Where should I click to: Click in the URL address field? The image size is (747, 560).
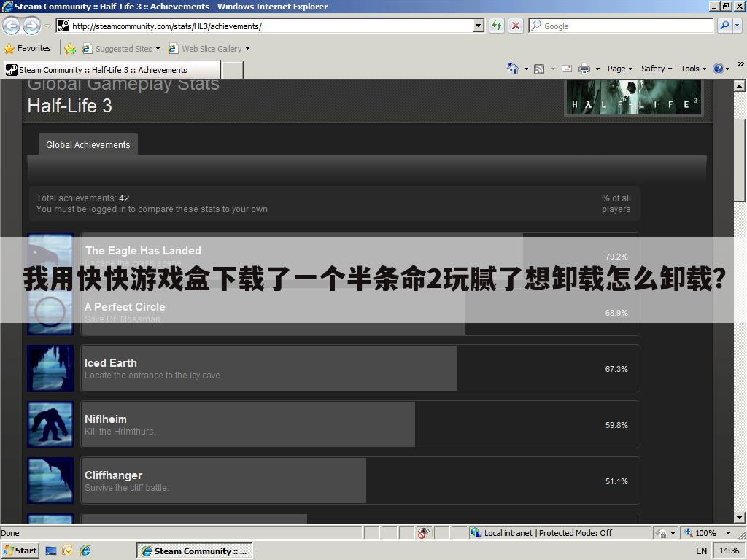pyautogui.click(x=271, y=26)
